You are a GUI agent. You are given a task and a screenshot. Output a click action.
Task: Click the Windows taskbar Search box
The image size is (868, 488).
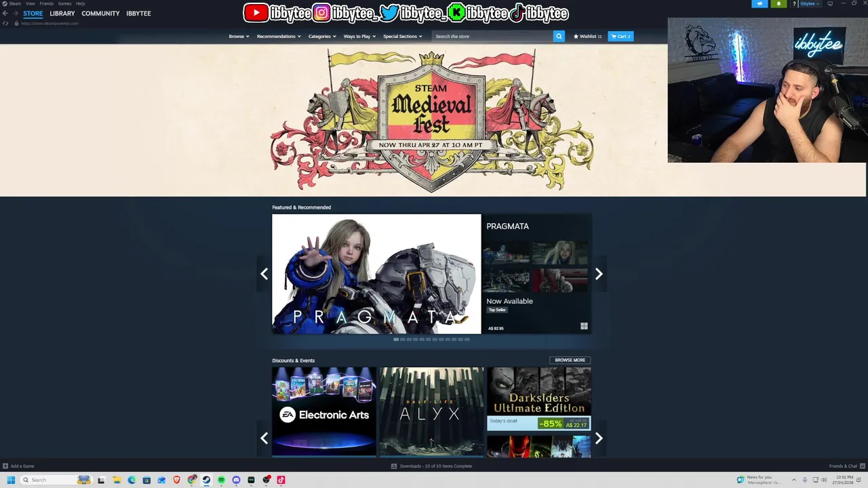[x=56, y=480]
